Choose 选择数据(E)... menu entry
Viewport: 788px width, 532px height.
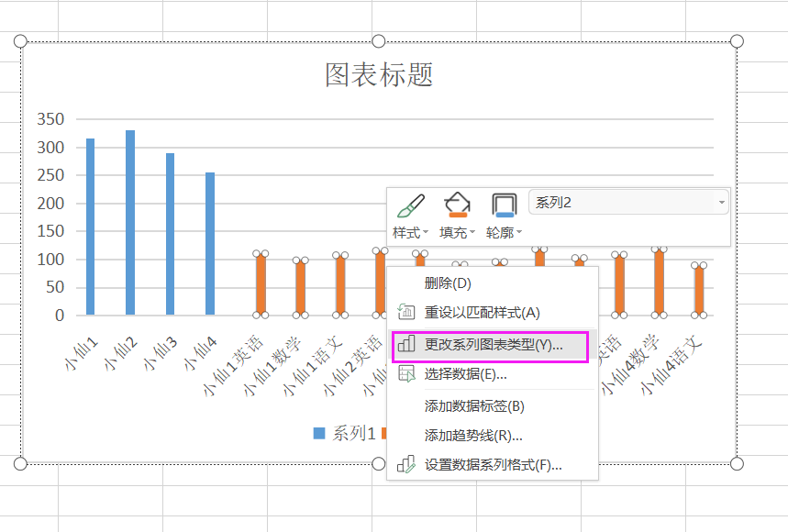pos(493,374)
